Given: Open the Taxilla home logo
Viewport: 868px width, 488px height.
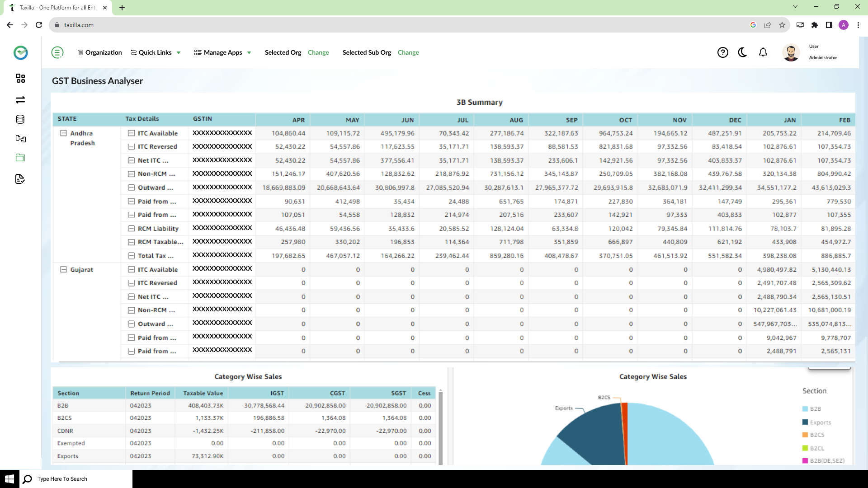Looking at the screenshot, I should click(20, 53).
